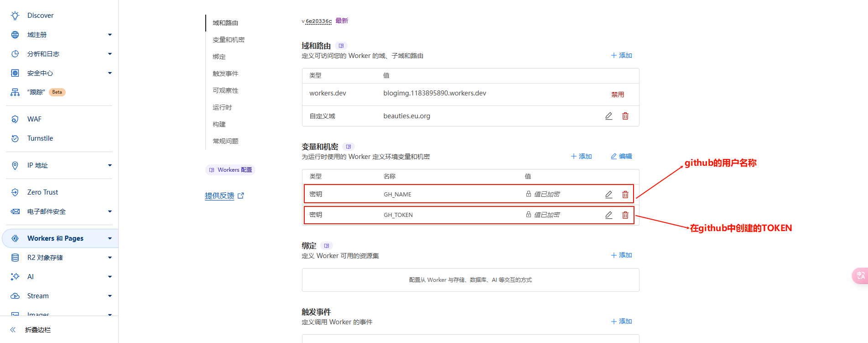Click blogimg.1183895890.workers.dev value
Image resolution: width=868 pixels, height=343 pixels.
click(435, 93)
